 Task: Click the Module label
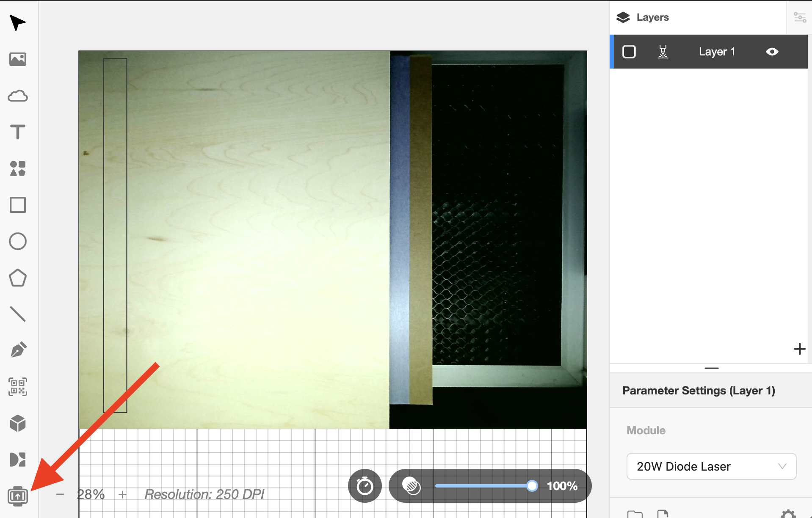tap(646, 430)
